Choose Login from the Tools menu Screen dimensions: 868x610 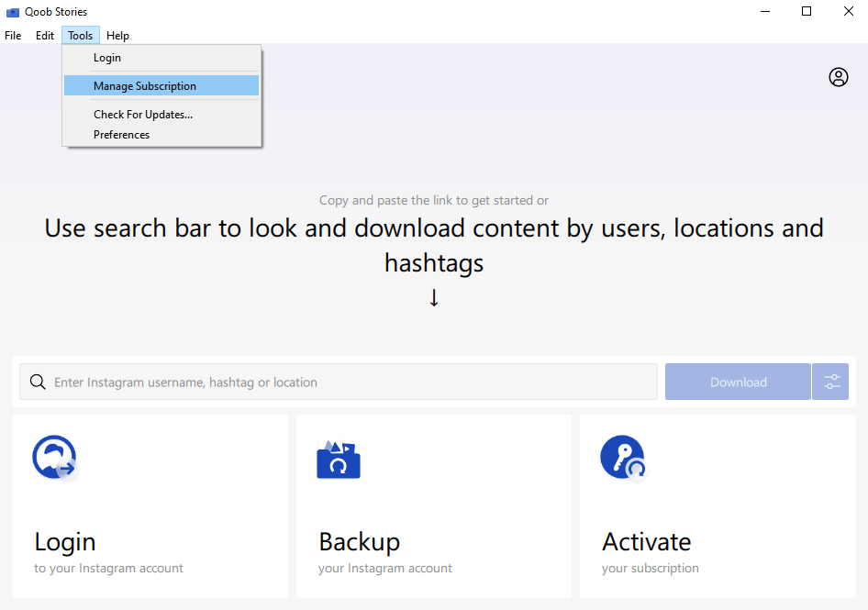[x=161, y=58]
